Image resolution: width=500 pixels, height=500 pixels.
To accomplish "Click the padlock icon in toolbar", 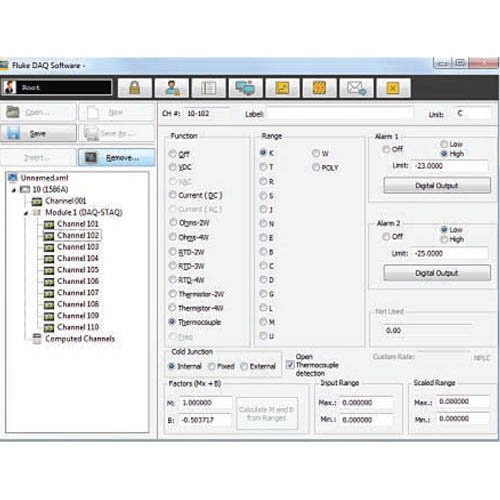I will 135,88.
